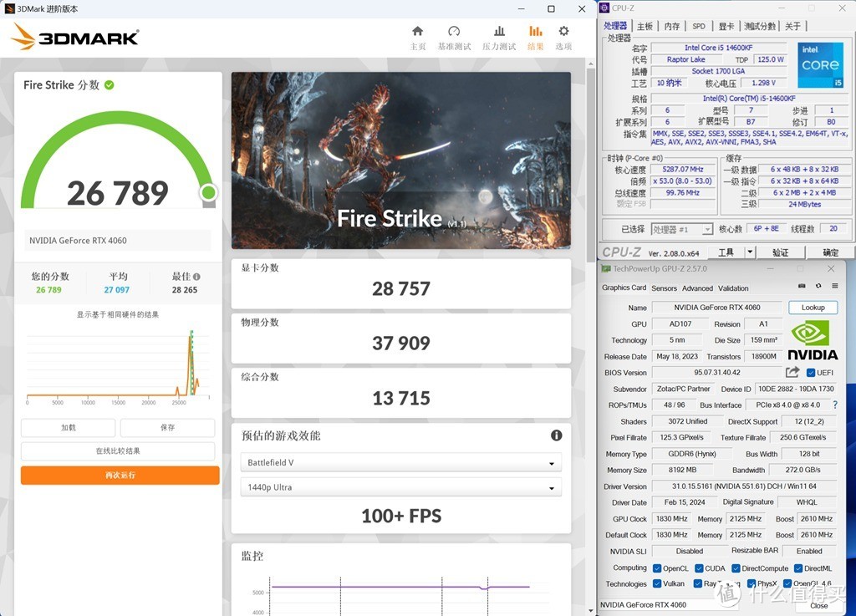Screen dimensions: 856x616
Task: Open 3DMark Options (选项) gear icon
Action: (563, 31)
